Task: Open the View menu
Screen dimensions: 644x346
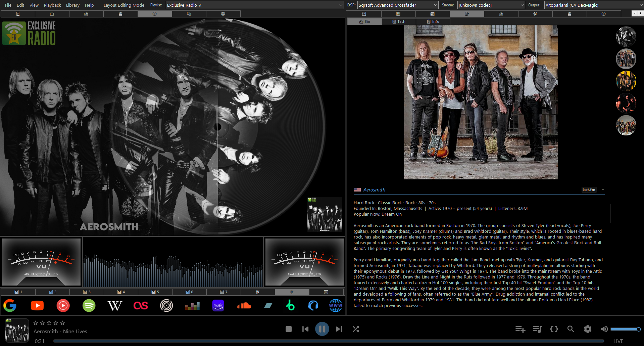Action: pos(34,5)
